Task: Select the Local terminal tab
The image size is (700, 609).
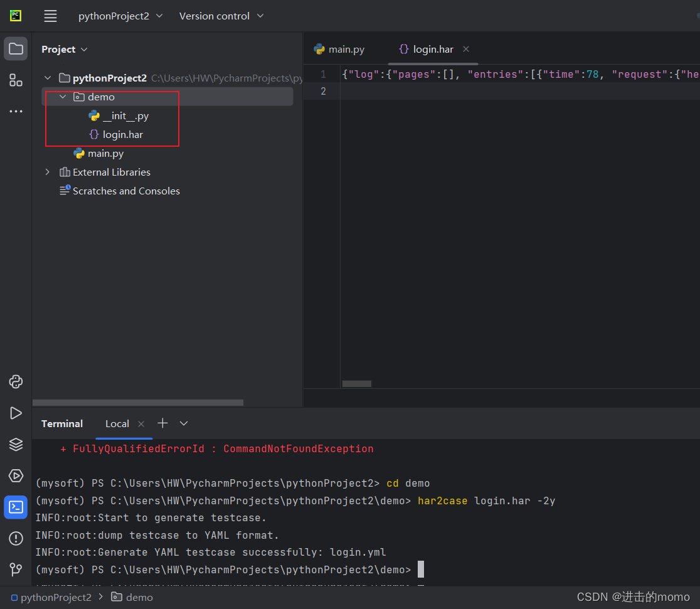Action: (117, 423)
